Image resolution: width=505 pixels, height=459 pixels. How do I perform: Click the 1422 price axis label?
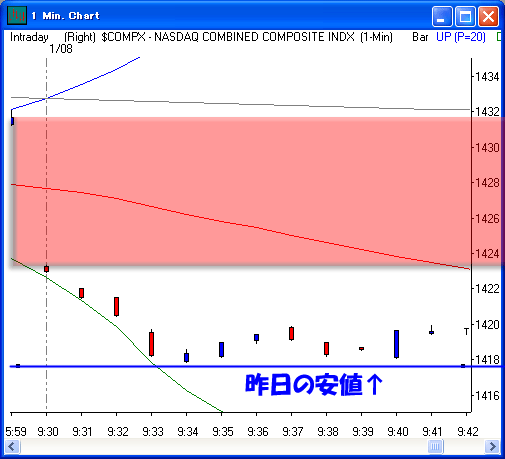pos(487,289)
